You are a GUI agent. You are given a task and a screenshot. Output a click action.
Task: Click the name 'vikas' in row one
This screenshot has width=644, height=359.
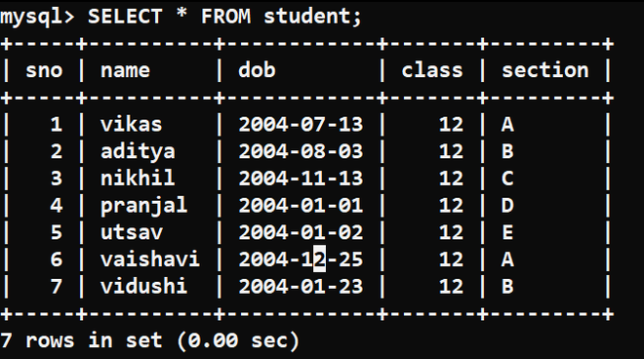pyautogui.click(x=131, y=124)
